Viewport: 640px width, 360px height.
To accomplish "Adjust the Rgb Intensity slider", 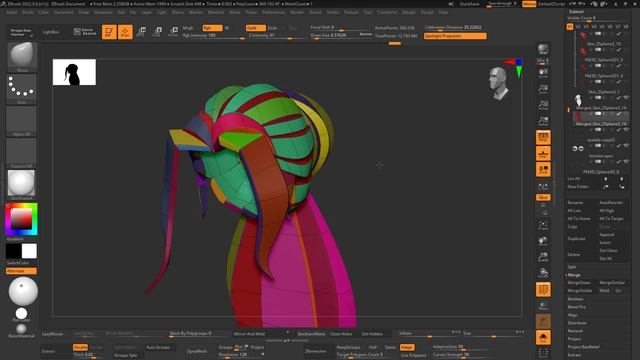I will 213,36.
